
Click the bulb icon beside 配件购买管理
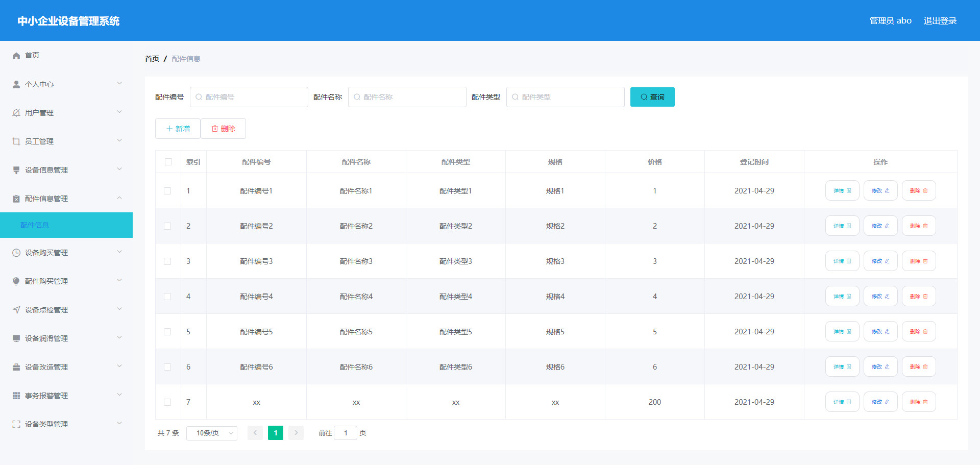click(16, 281)
